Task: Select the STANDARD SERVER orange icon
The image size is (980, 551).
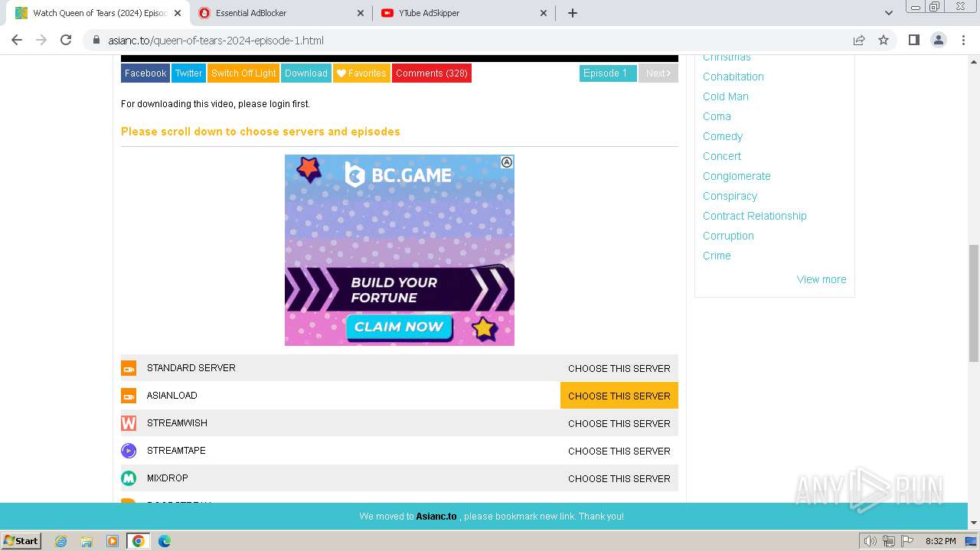Action: (129, 368)
